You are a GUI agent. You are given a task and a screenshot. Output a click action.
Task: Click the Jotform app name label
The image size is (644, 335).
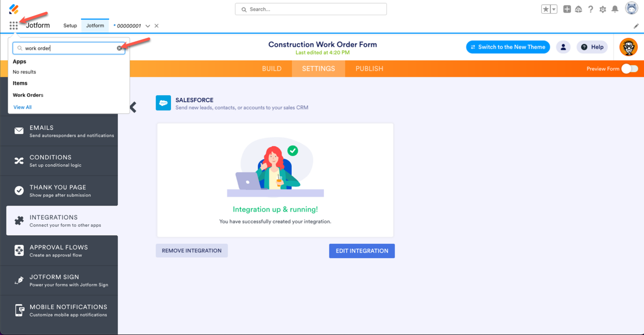point(38,25)
